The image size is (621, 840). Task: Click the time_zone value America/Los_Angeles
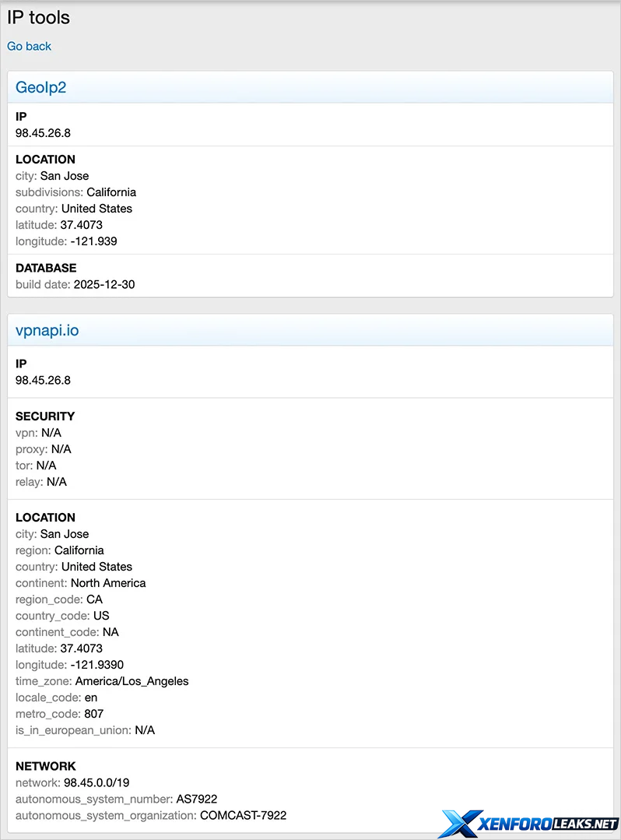coord(132,681)
